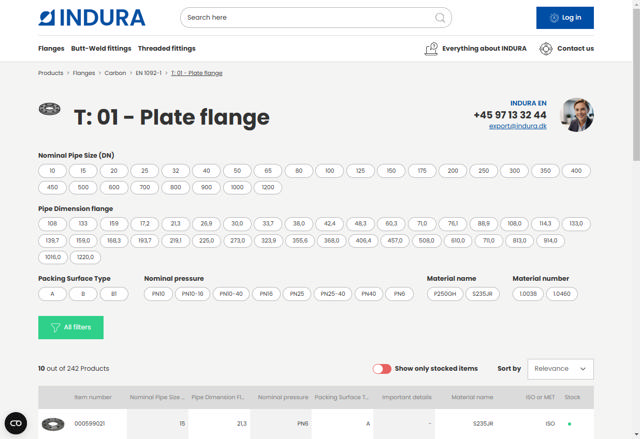640x439 pixels.
Task: Open the Threaded fittings menu
Action: click(167, 49)
